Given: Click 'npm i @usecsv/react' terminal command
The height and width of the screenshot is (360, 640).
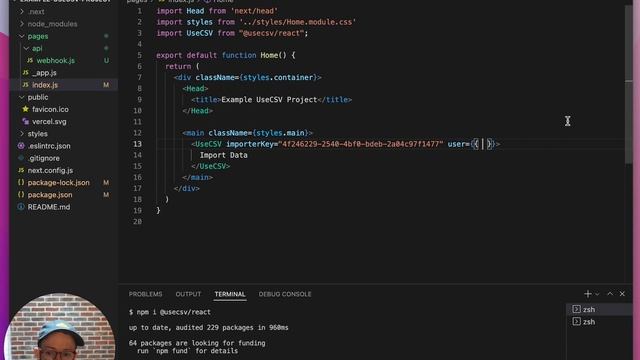Looking at the screenshot, I should pyautogui.click(x=173, y=312).
